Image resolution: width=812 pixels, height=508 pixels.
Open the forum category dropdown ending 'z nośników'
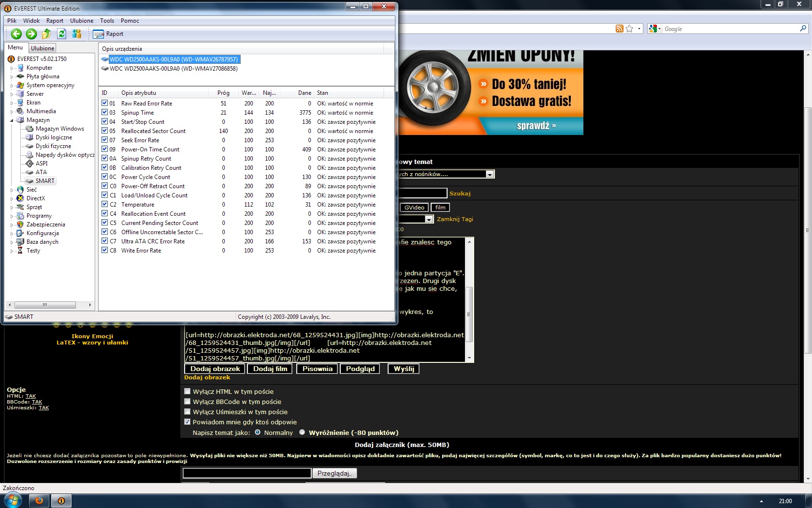point(490,174)
